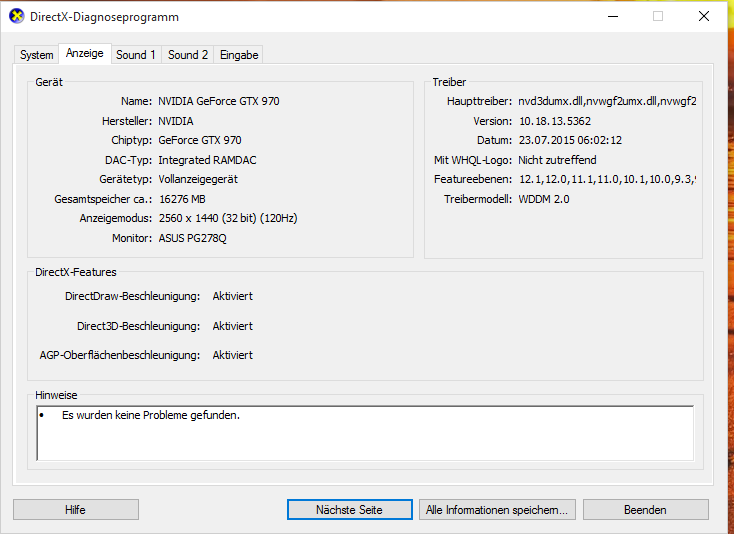
Task: Select the Anzeige tab
Action: click(85, 53)
